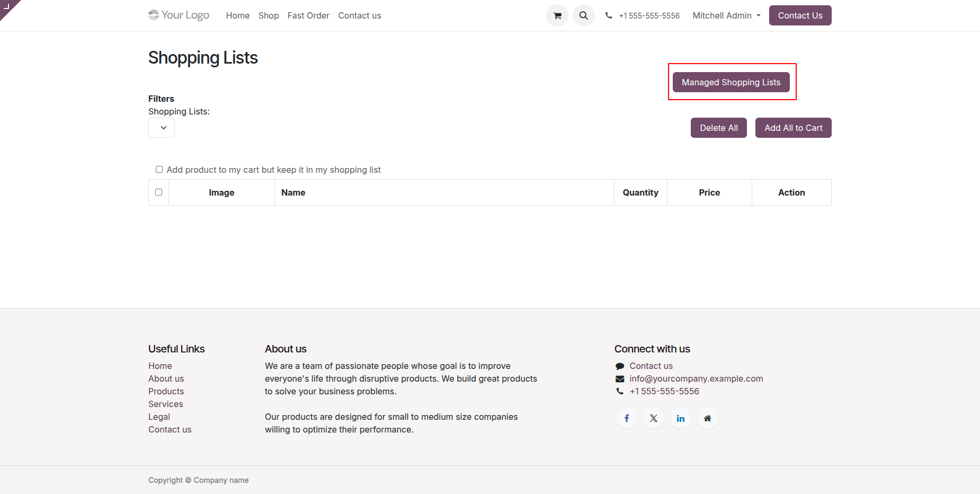This screenshot has width=980, height=494.
Task: Click the top-left corner editor icon
Action: pos(7,6)
